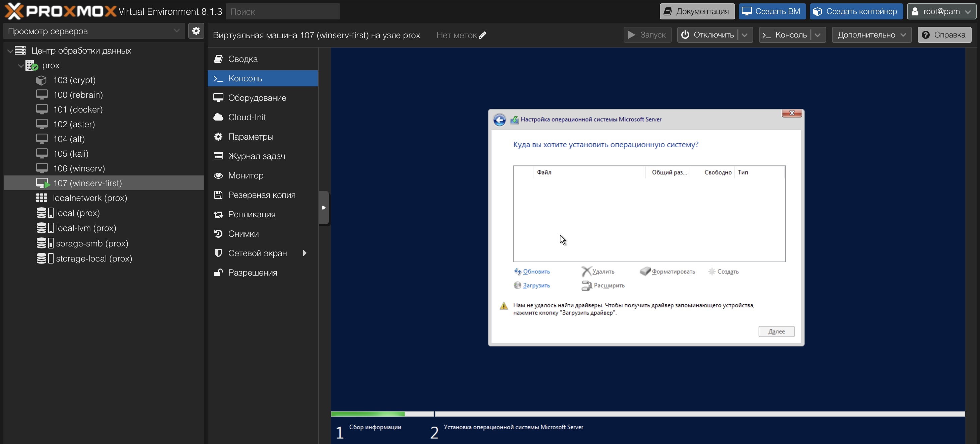Open Snapshots (Снимки) section

(243, 234)
